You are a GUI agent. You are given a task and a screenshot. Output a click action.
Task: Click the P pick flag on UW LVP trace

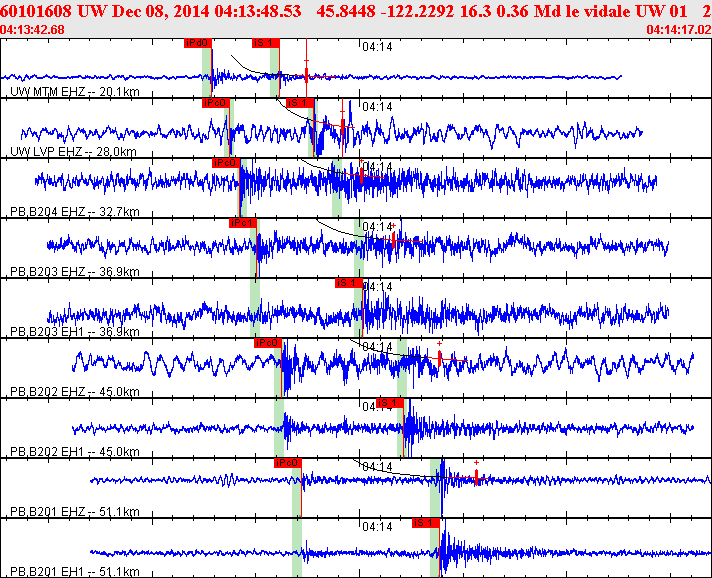(216, 103)
